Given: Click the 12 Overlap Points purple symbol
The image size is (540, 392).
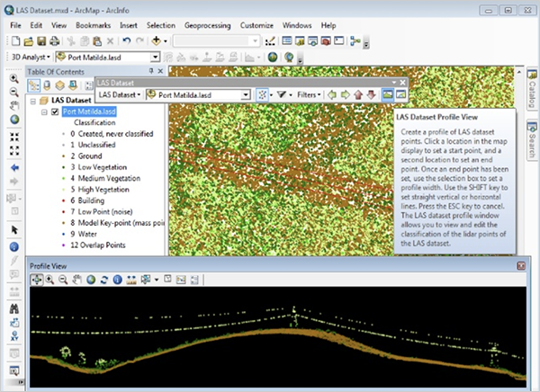Looking at the screenshot, I should coord(63,245).
